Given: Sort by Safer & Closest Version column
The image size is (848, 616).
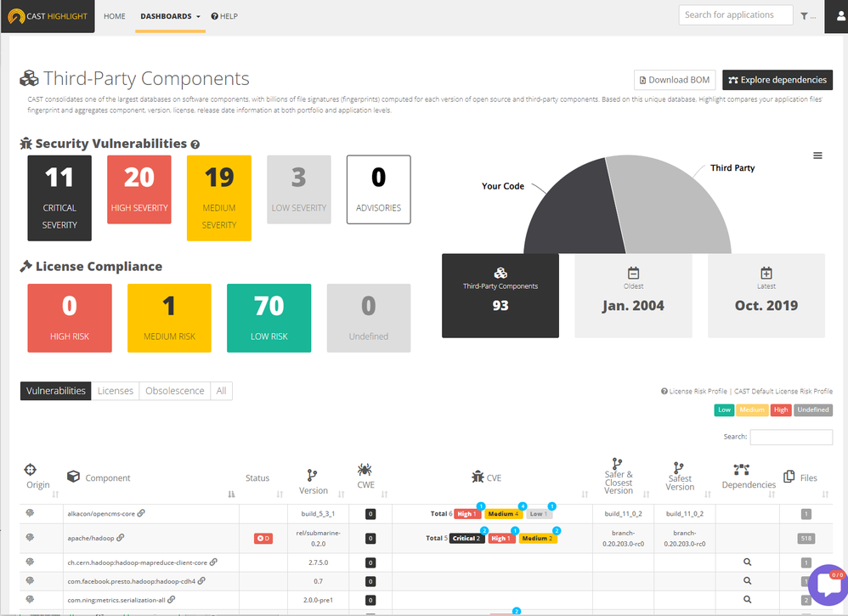Looking at the screenshot, I should tap(647, 494).
